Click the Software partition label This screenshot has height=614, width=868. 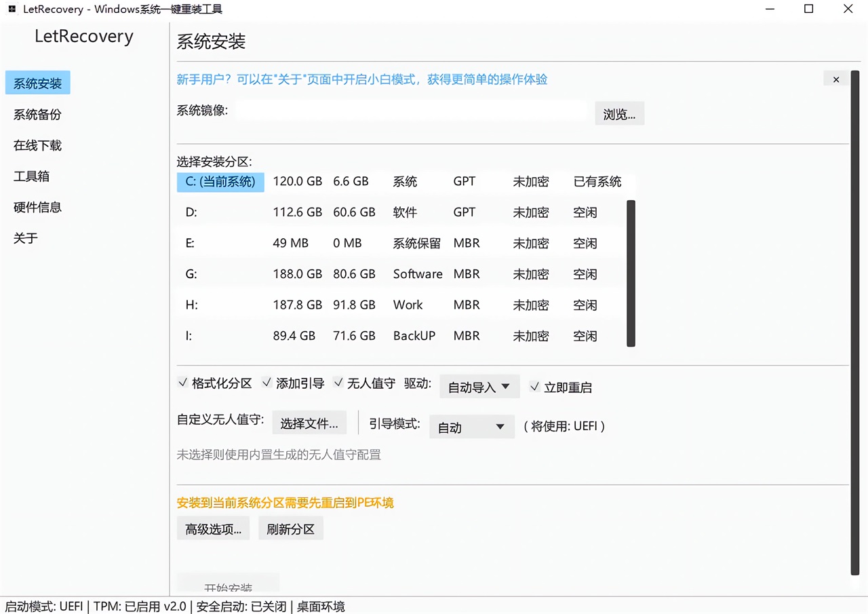pyautogui.click(x=418, y=274)
